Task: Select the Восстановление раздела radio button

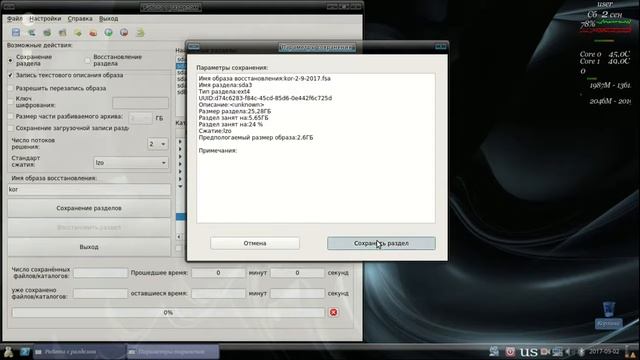Action: (87, 60)
